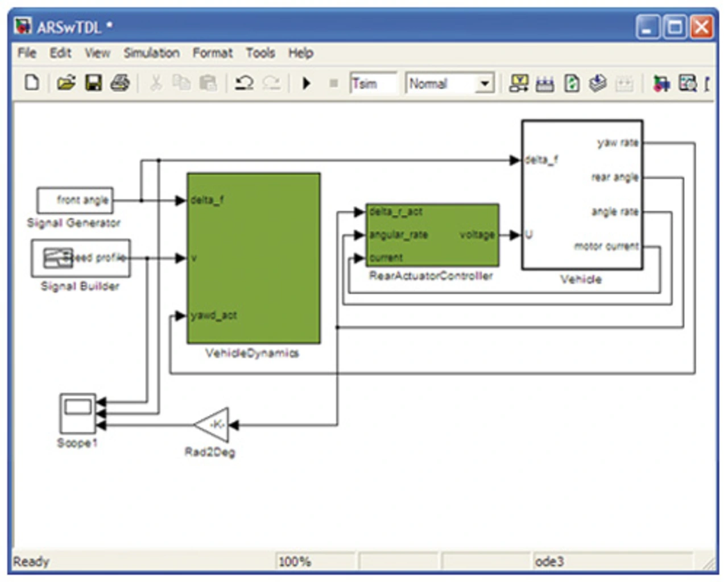This screenshot has width=728, height=582.
Task: Save the model using the floppy disk icon
Action: 93,83
